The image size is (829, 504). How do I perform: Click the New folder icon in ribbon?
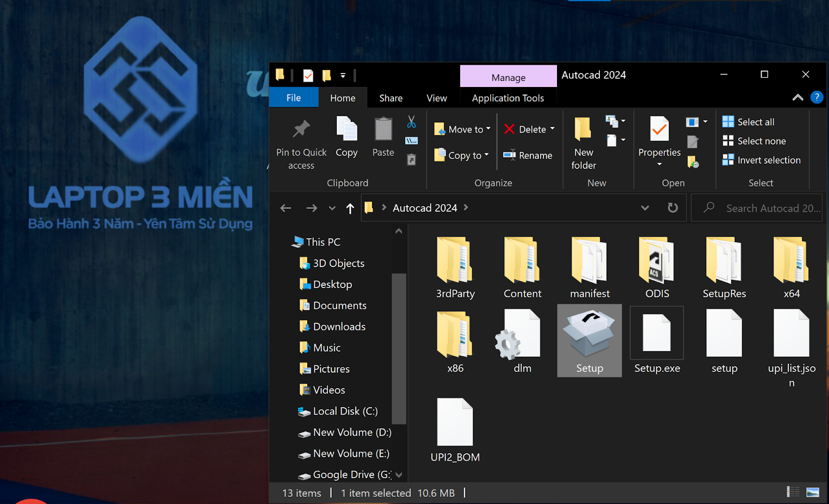pos(583,128)
